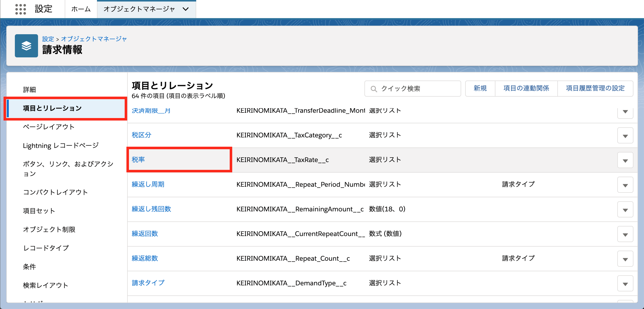The image size is (644, 309).
Task: Open the row menu for 税率
Action: tap(625, 160)
